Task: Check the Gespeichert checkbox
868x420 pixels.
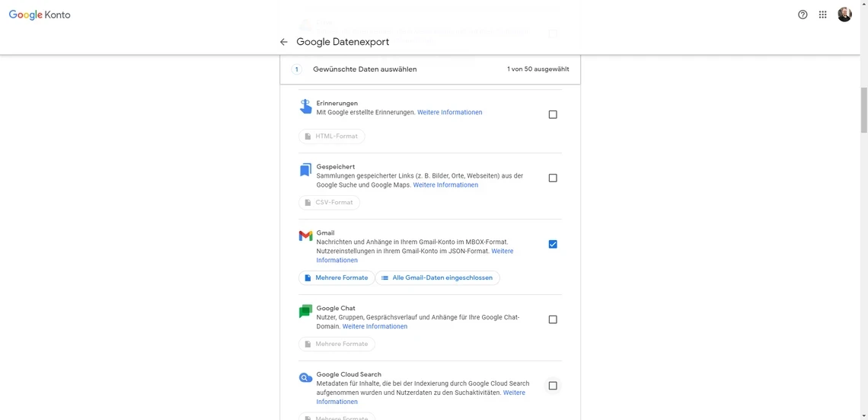Action: pyautogui.click(x=553, y=178)
